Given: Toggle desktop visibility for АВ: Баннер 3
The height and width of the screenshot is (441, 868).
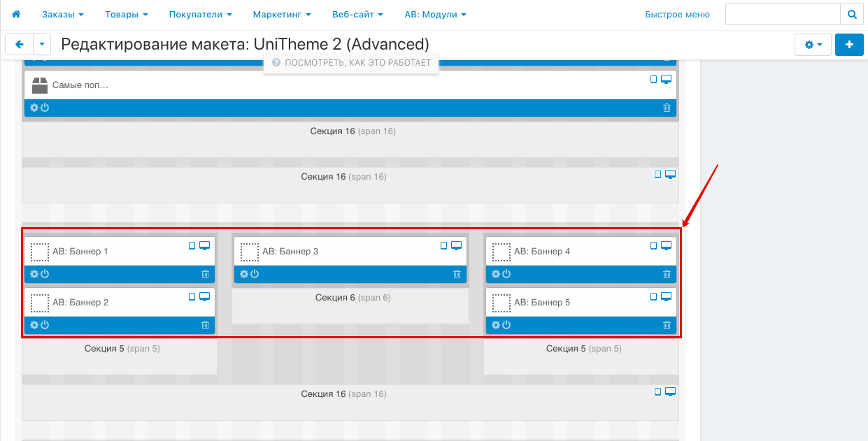Looking at the screenshot, I should click(x=456, y=245).
